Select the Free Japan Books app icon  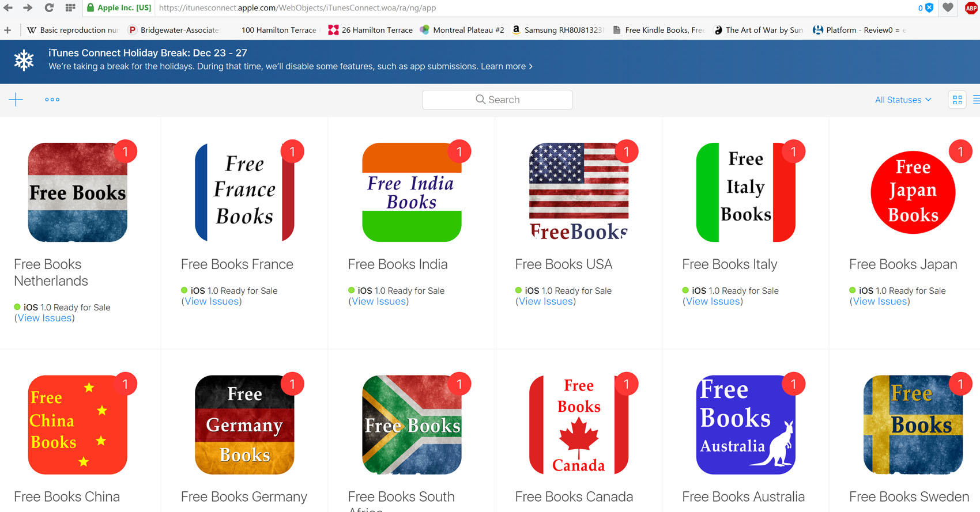coord(913,192)
